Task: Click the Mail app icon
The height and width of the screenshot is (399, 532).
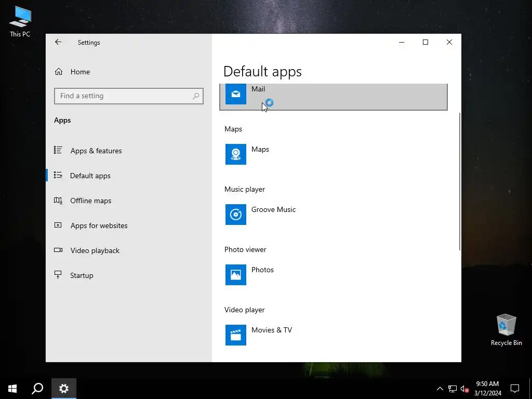Action: click(x=235, y=94)
